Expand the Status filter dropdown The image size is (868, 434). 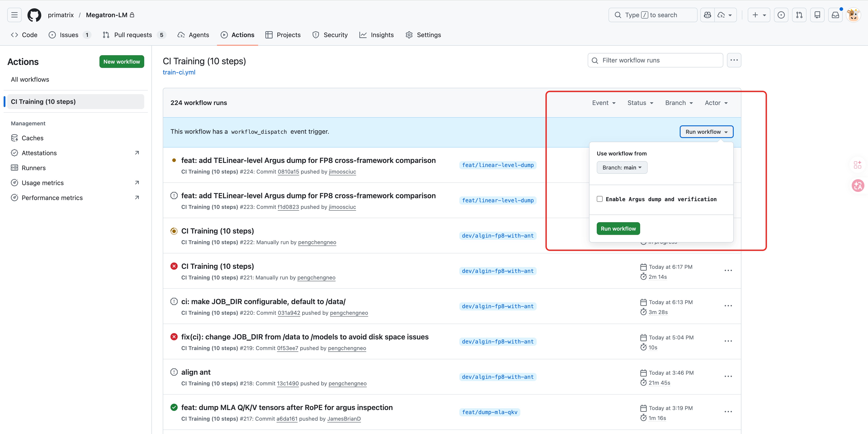pos(640,103)
